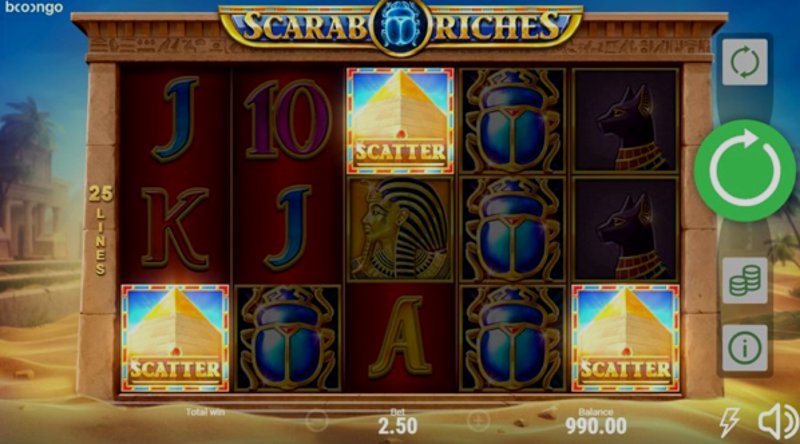Viewport: 800px width, 444px height.
Task: Click the 2.50 bet value
Action: click(397, 426)
